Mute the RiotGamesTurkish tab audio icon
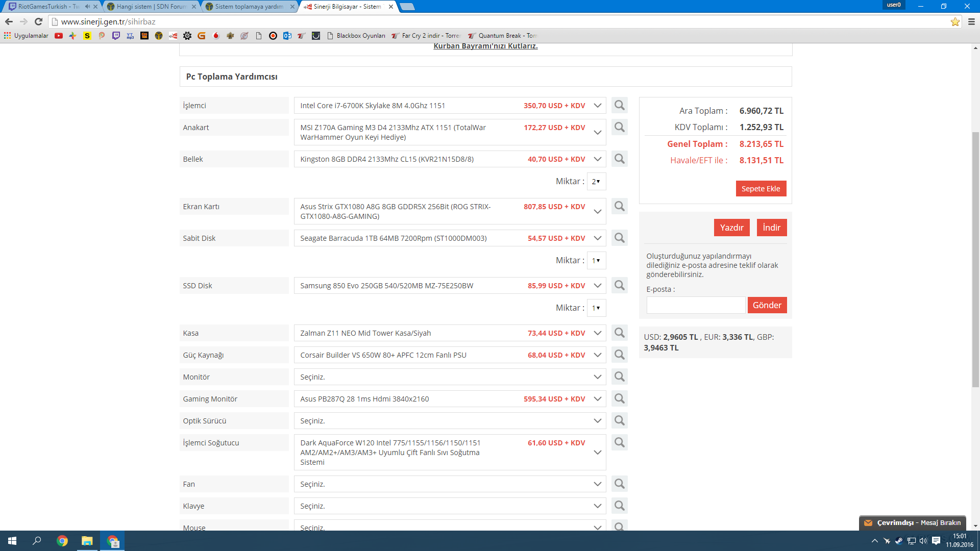Image resolution: width=980 pixels, height=551 pixels. (87, 7)
